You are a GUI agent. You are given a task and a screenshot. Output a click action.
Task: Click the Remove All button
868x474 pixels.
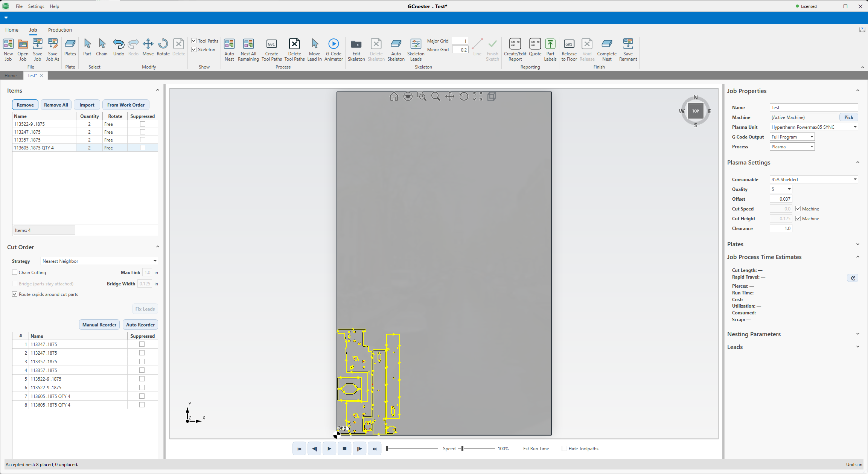56,105
